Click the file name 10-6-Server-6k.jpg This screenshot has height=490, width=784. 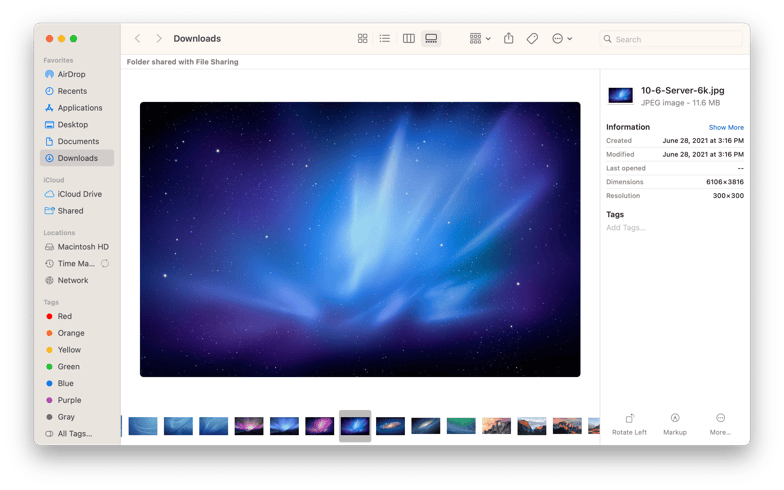(x=682, y=90)
